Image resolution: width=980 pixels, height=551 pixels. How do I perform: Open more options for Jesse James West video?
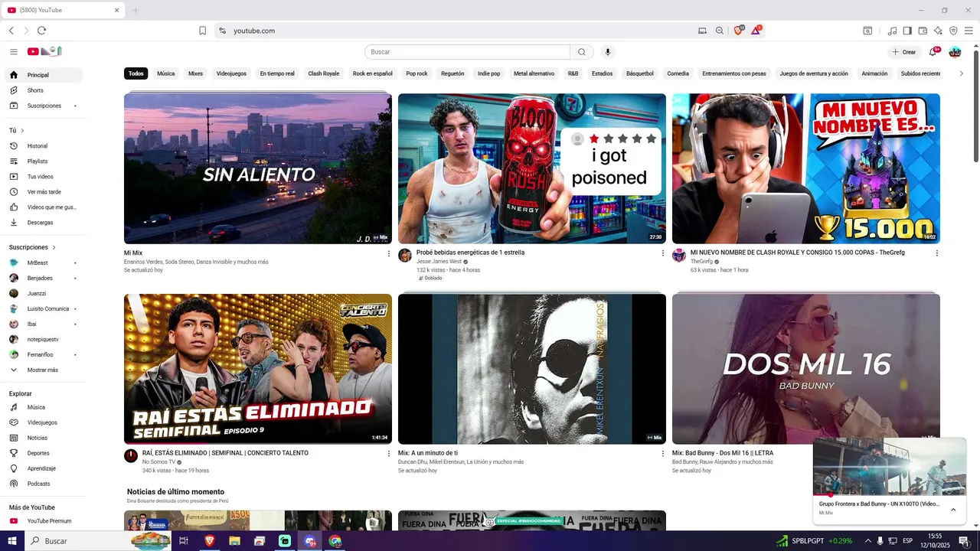663,253
